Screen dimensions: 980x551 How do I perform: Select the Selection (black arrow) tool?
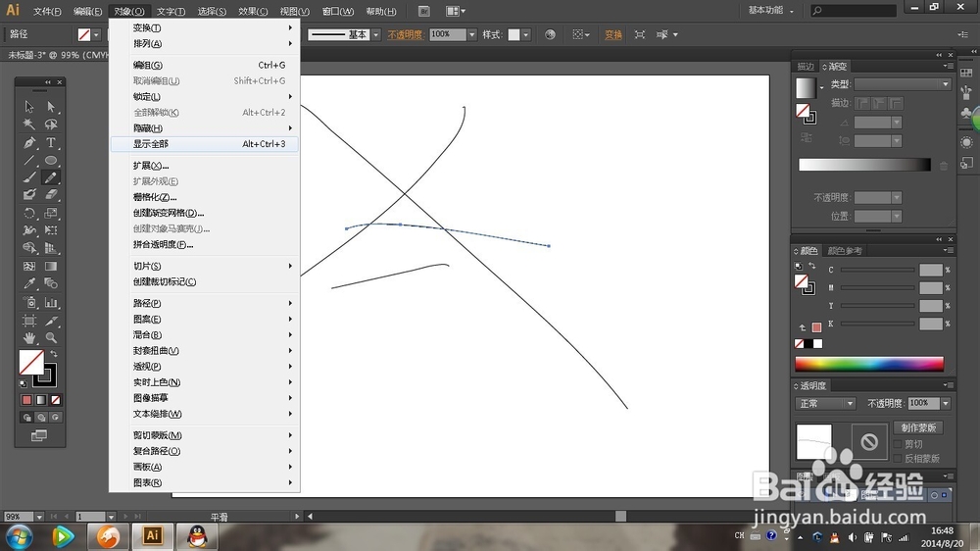[x=29, y=106]
